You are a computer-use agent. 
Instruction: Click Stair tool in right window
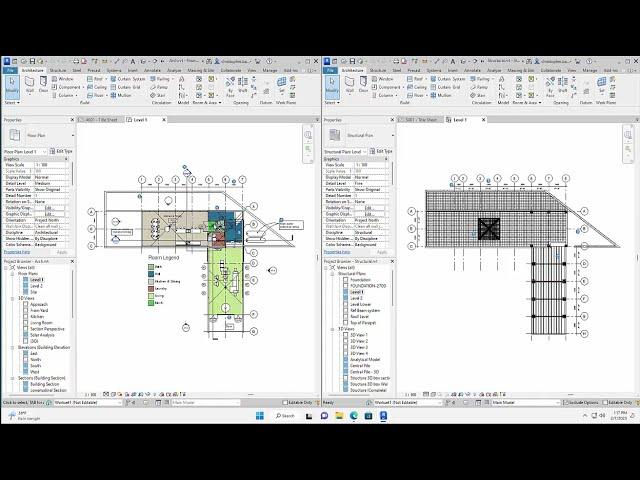pos(478,95)
